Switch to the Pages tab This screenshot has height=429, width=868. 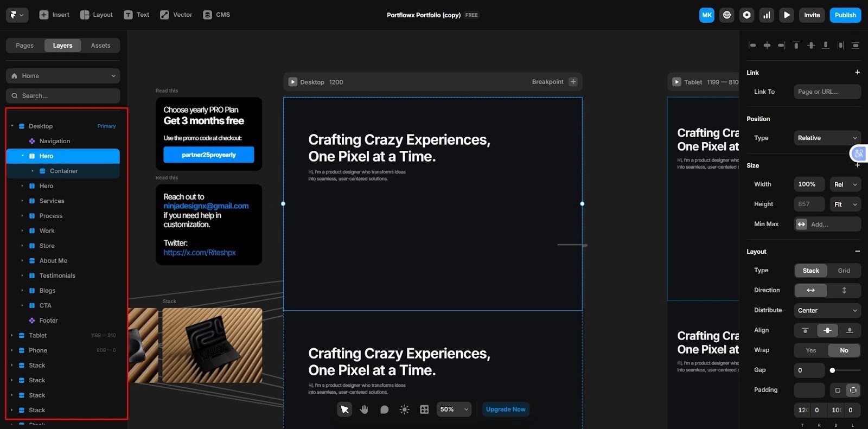[x=25, y=46]
